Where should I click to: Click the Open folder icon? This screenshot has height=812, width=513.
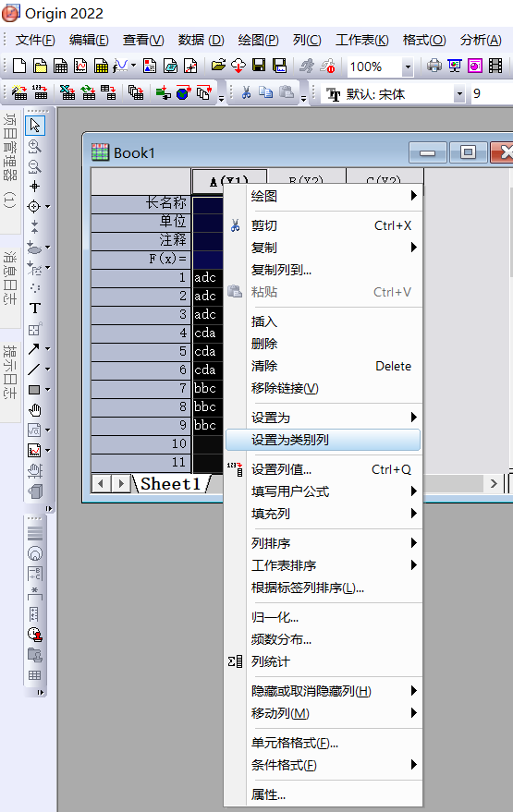click(x=218, y=66)
